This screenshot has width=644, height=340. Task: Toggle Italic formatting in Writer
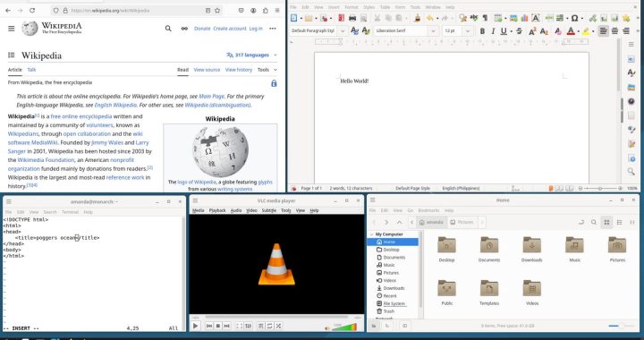point(493,30)
